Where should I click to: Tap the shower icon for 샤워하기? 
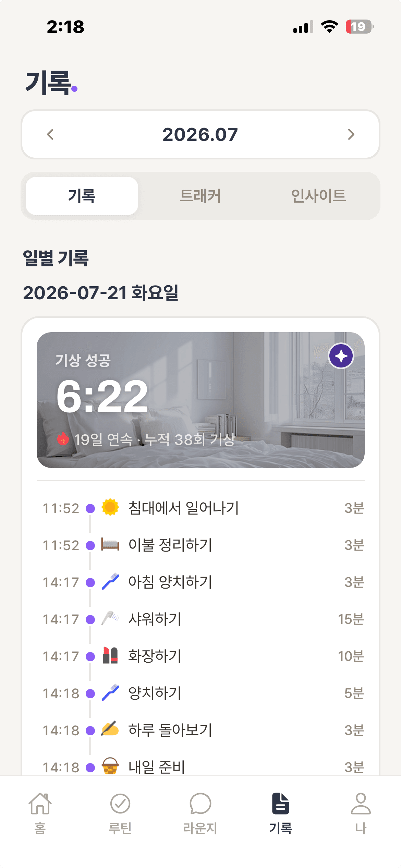click(x=110, y=618)
